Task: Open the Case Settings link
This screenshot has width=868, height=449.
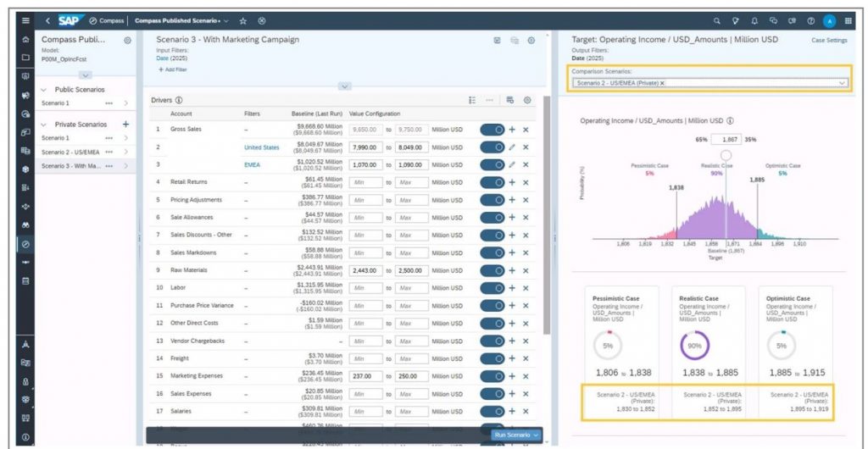Action: pyautogui.click(x=828, y=40)
